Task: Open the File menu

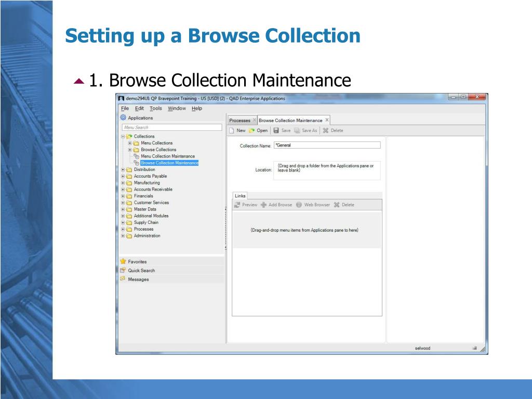Action: click(125, 108)
